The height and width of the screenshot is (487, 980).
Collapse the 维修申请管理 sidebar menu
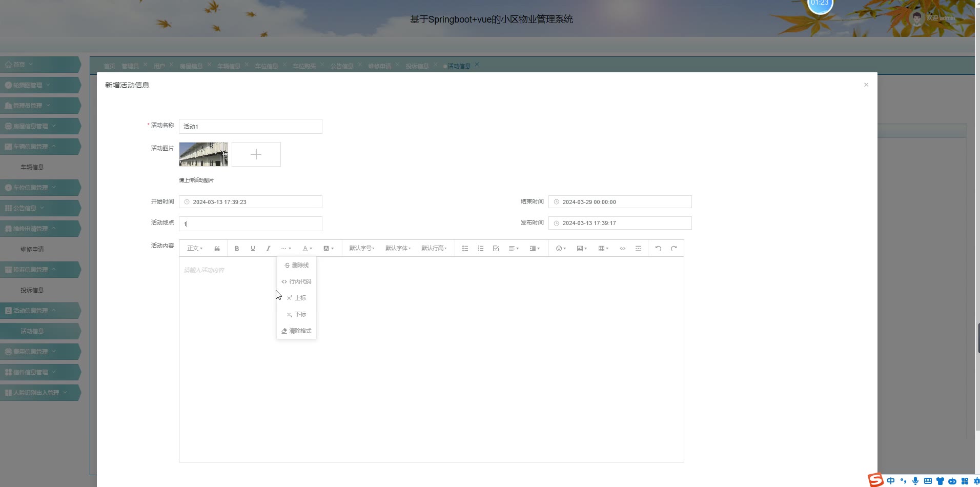pos(40,229)
